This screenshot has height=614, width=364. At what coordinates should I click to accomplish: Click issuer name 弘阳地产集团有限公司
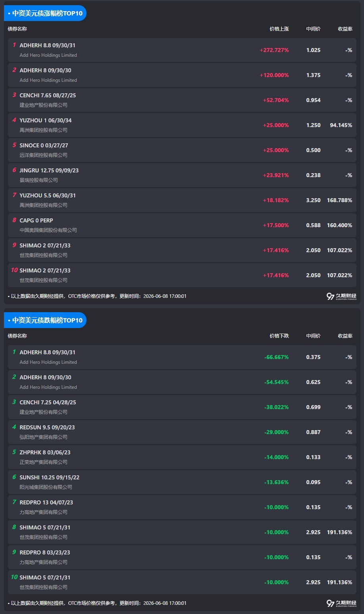(44, 437)
